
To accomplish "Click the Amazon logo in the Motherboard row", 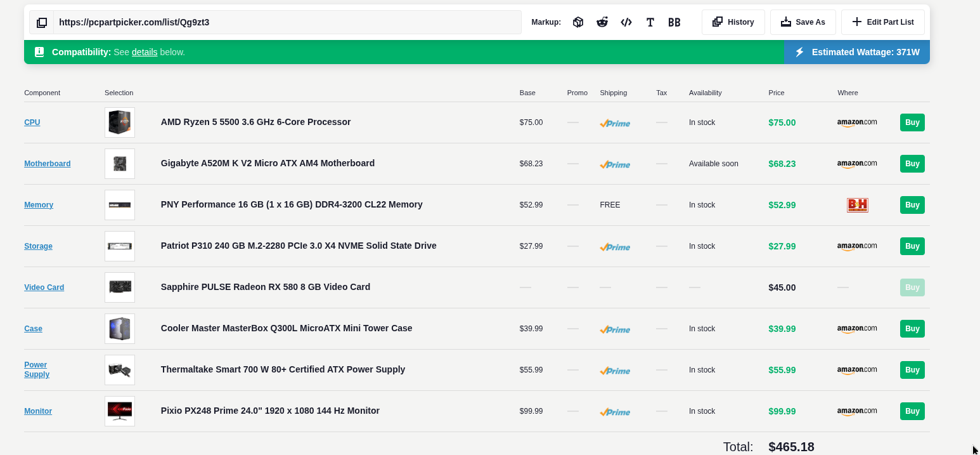I will pyautogui.click(x=857, y=164).
